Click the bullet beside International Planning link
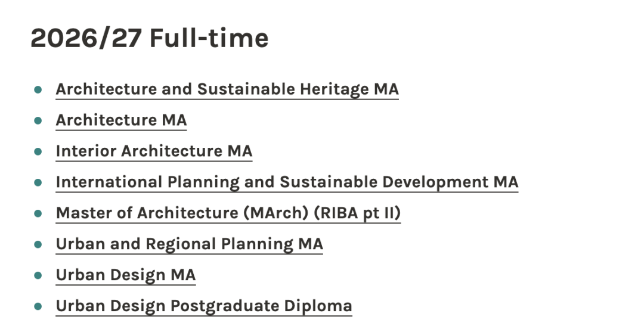The image size is (644, 332). 38,182
